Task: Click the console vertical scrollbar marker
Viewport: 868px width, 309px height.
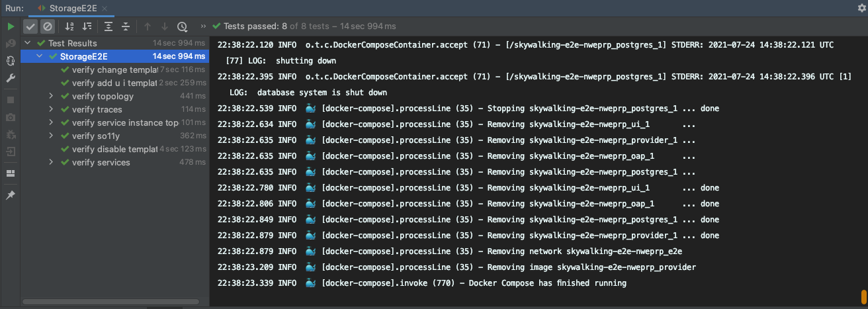Action: 863,296
